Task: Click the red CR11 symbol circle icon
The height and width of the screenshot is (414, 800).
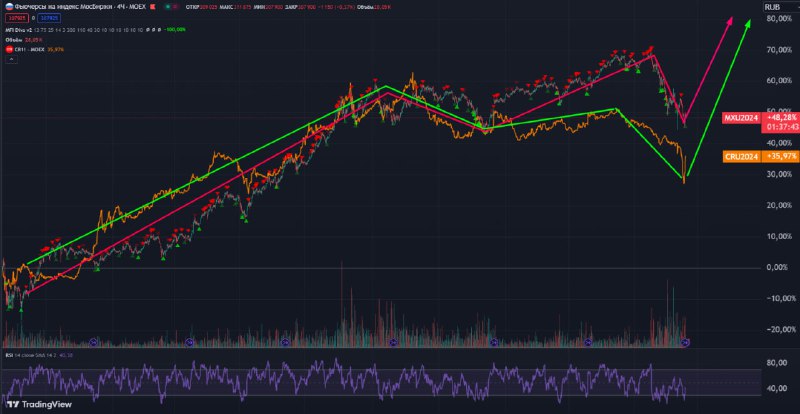Action: pos(9,50)
